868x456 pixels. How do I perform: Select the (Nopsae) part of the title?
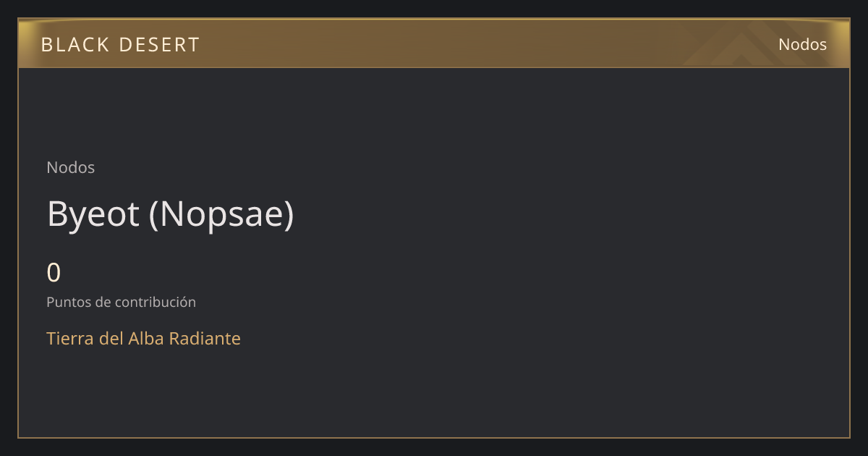(221, 215)
